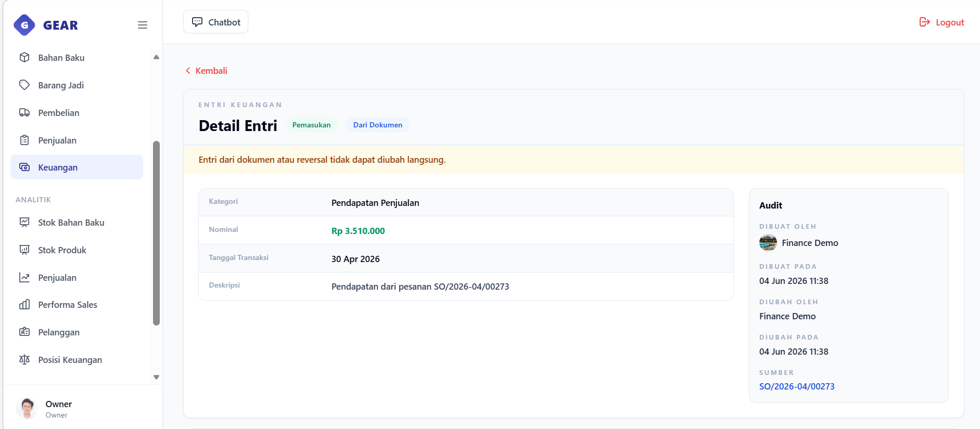Image resolution: width=980 pixels, height=429 pixels.
Task: Go back with Kembali link
Action: click(206, 71)
